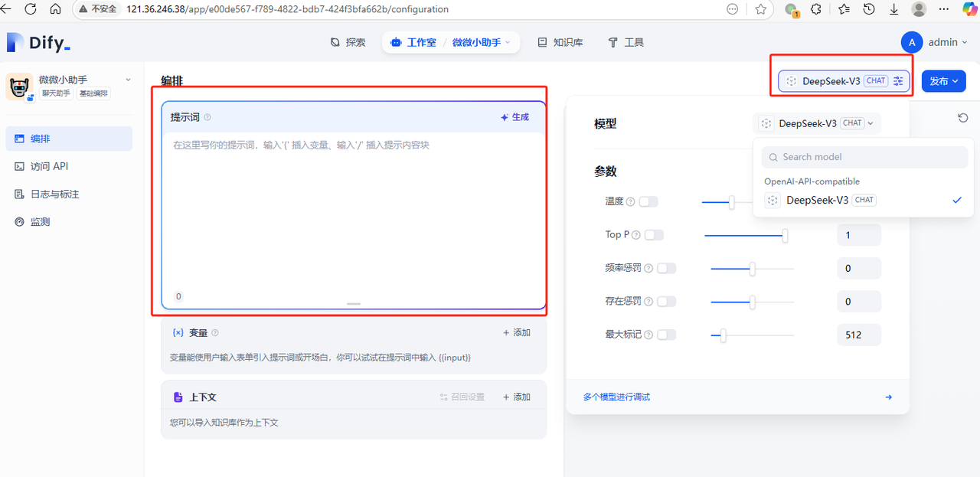The image size is (980, 477).
Task: Select 访问 API in sidebar
Action: click(49, 166)
